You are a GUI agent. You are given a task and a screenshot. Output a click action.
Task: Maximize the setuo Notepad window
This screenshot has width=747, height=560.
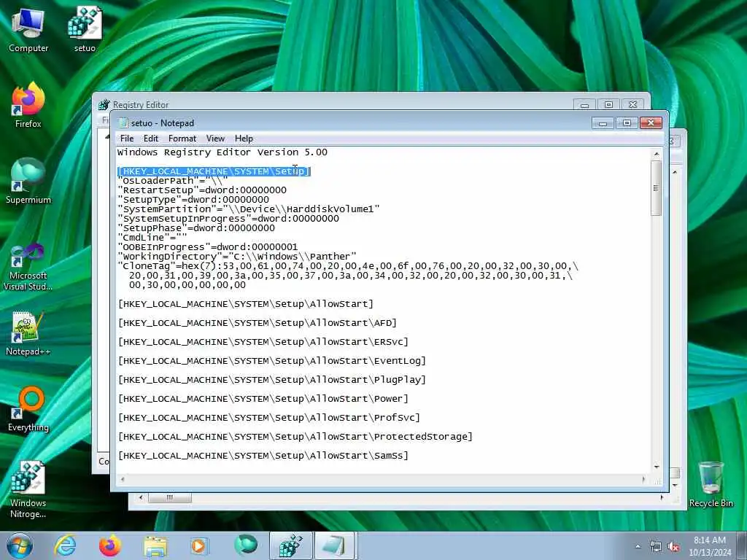[x=627, y=123]
